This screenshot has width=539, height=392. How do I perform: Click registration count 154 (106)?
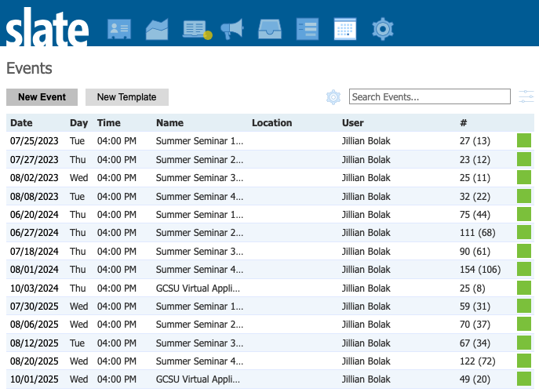[x=480, y=270]
